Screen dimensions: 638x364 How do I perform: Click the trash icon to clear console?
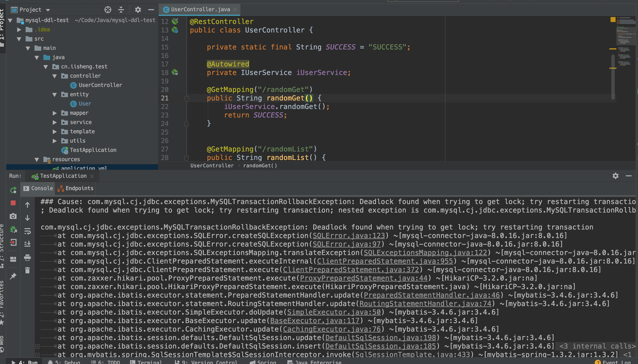point(27,270)
